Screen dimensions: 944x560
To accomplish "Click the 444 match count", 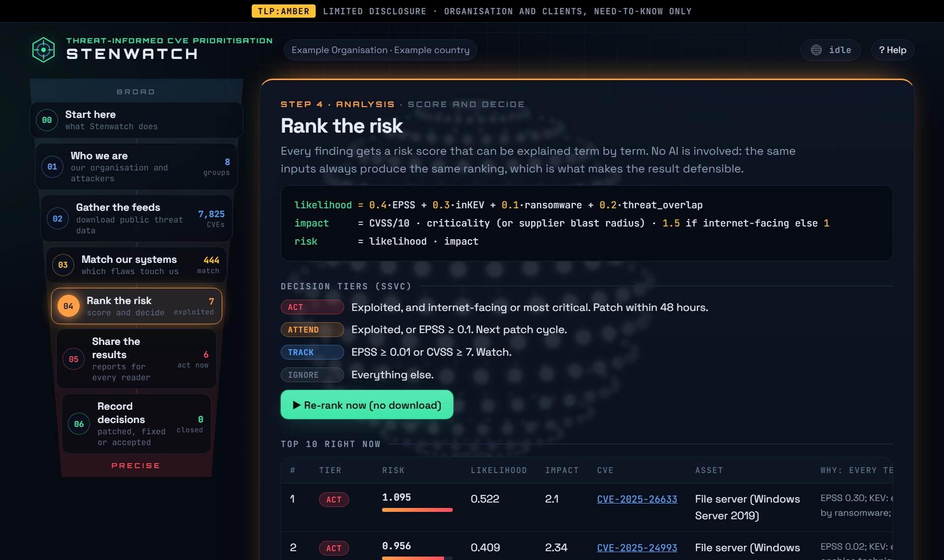I will [x=209, y=265].
